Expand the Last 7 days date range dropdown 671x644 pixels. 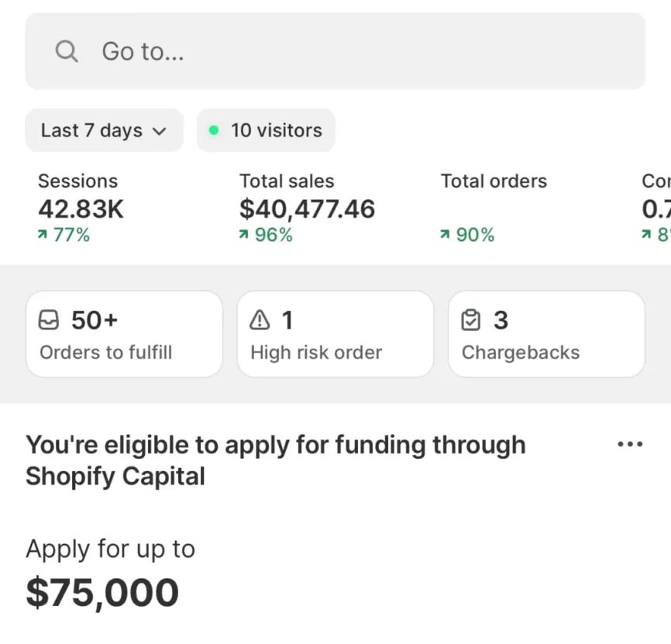[104, 130]
